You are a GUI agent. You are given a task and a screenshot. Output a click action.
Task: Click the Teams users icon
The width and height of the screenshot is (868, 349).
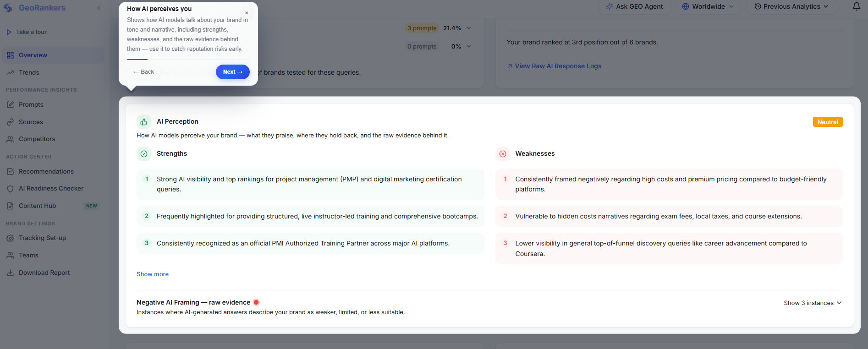(10, 256)
